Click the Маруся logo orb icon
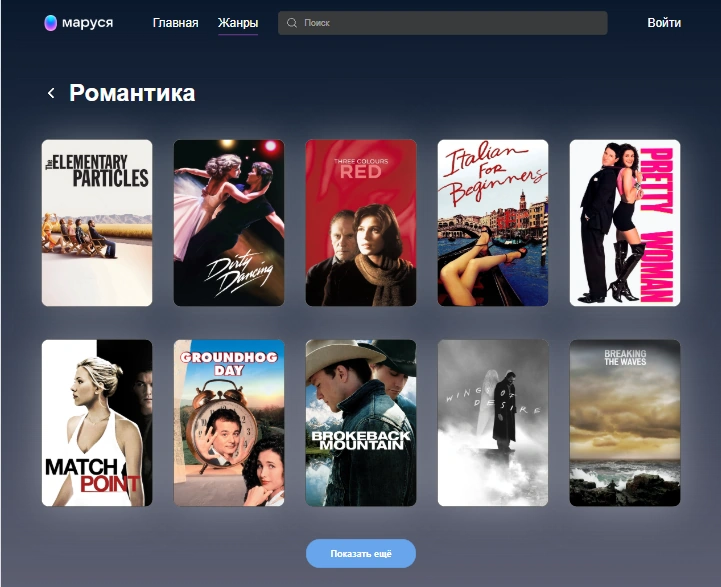 50,23
